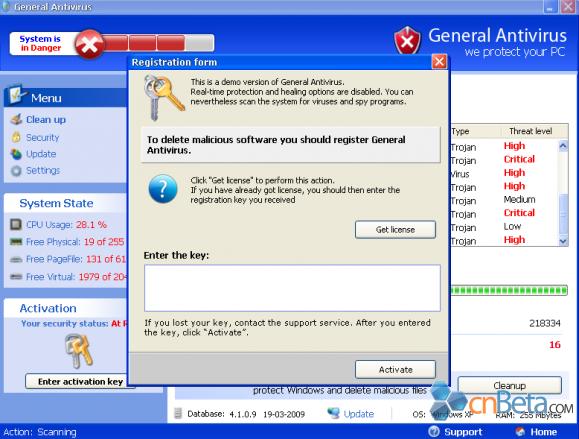This screenshot has height=439, width=579.
Task: Click the Database document icon
Action: click(x=178, y=414)
